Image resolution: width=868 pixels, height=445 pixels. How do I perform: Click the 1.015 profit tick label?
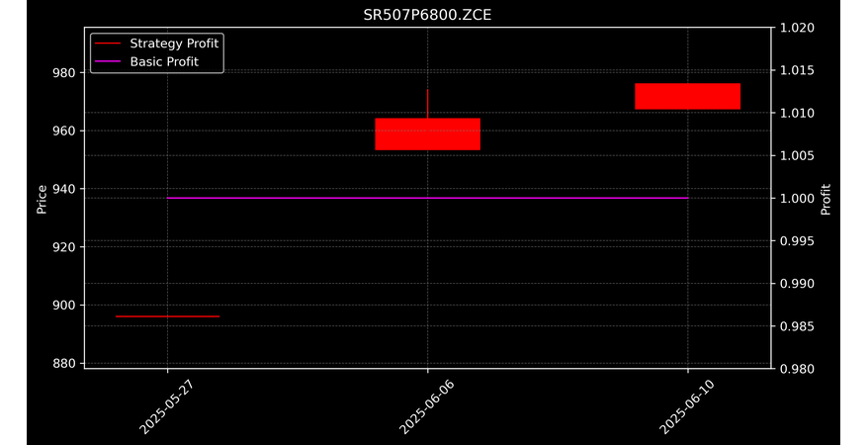[x=797, y=70]
